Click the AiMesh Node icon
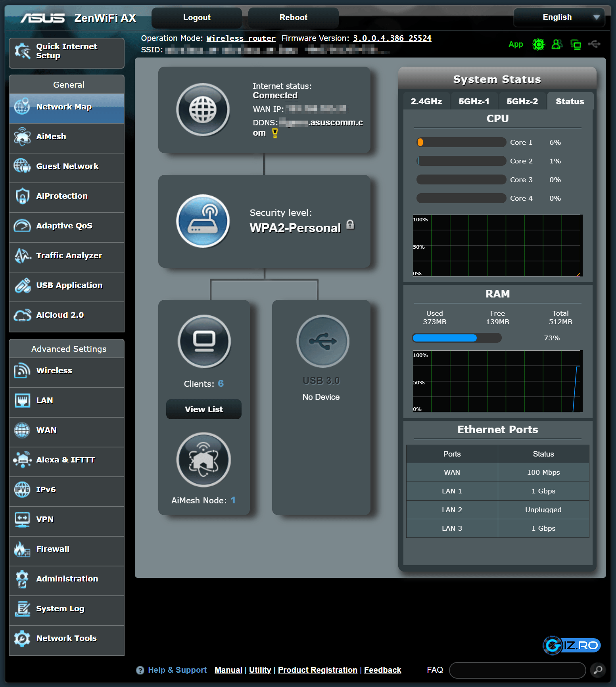This screenshot has height=687, width=616. [x=203, y=460]
